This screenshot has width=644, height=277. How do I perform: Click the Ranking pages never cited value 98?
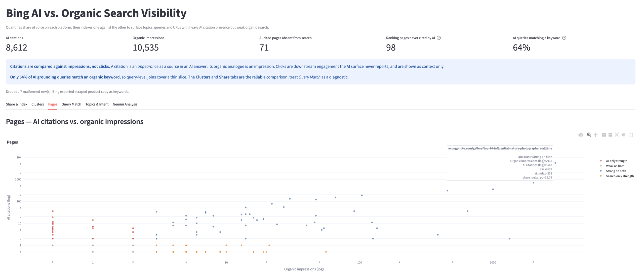[x=391, y=48]
